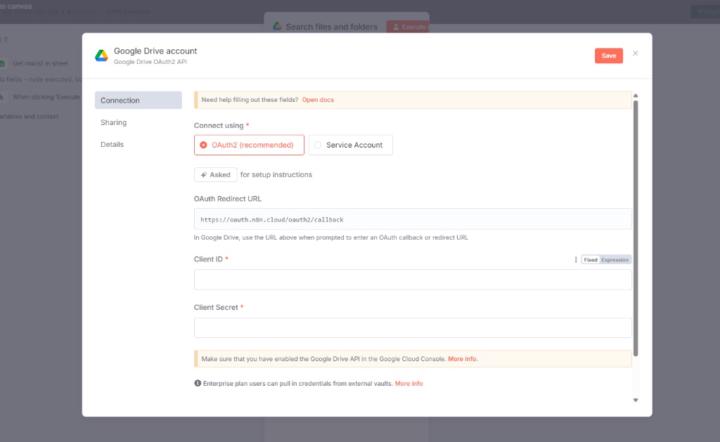Focus the Client ID input field
Image resolution: width=720 pixels, height=442 pixels.
coord(413,280)
